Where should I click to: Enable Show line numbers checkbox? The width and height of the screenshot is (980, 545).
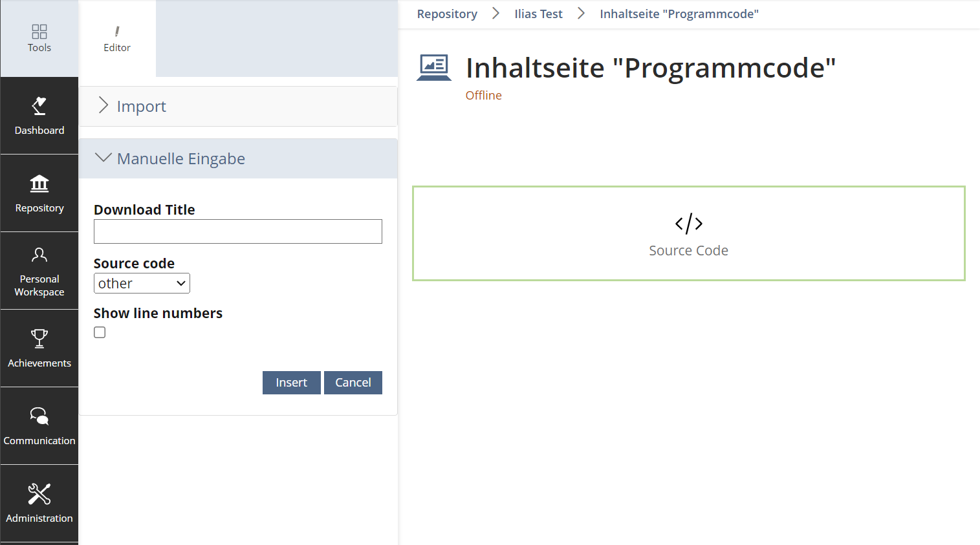tap(100, 332)
